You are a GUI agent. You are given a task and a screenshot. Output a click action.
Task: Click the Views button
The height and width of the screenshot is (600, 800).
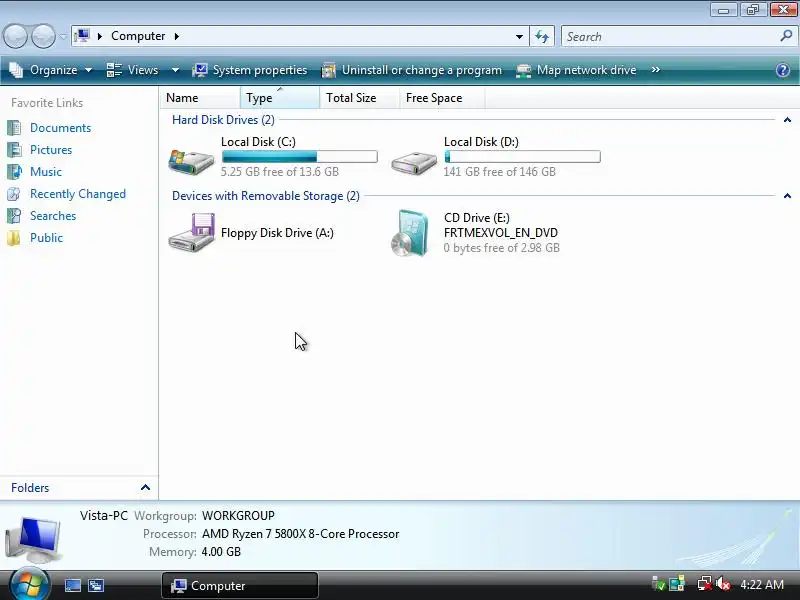[133, 70]
